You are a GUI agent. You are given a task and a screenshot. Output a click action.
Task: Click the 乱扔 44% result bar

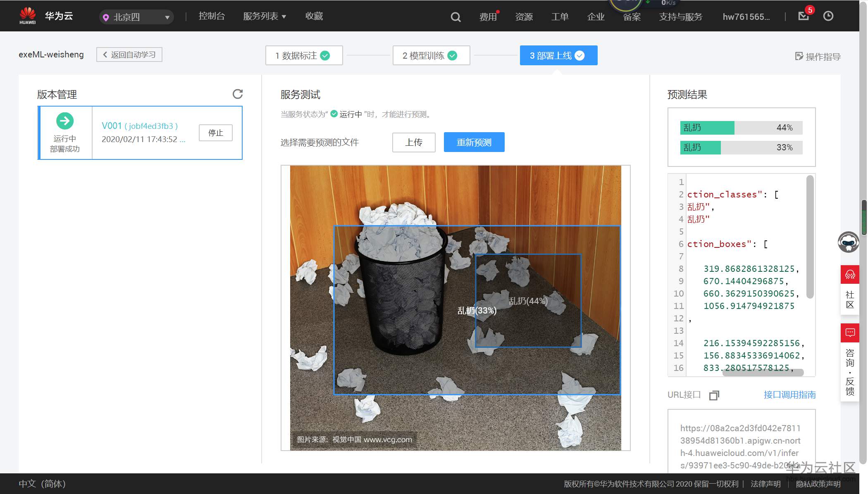click(741, 128)
